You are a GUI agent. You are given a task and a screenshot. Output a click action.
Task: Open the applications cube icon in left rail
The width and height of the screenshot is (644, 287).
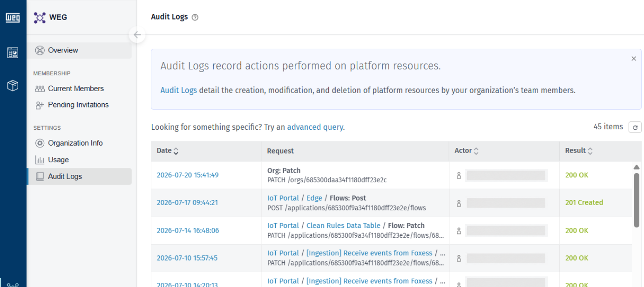[x=13, y=86]
